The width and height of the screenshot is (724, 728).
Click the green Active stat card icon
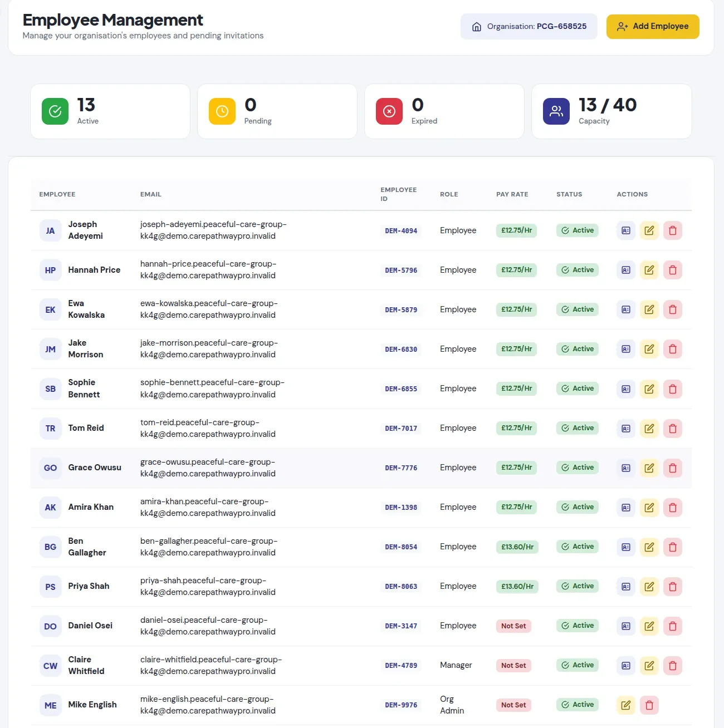(x=55, y=111)
